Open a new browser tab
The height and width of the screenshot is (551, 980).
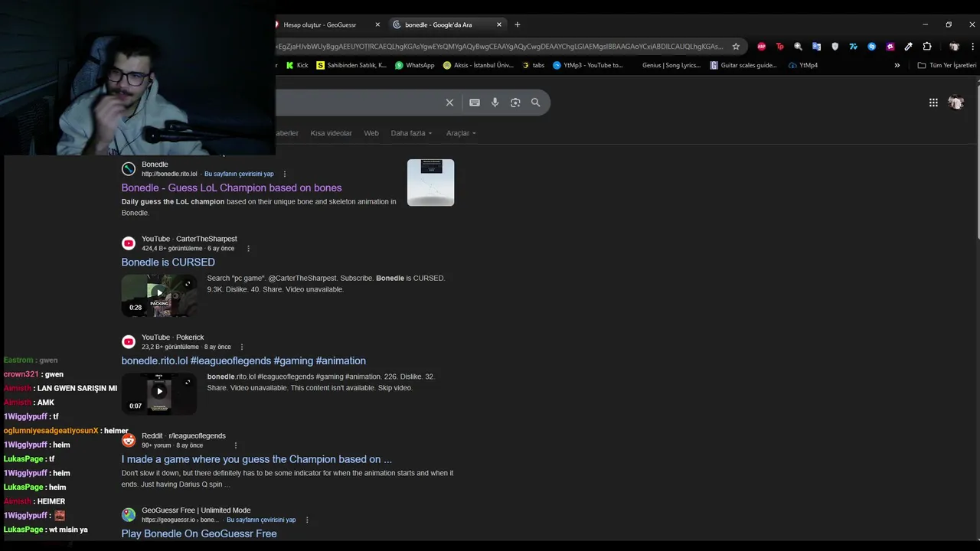pos(517,24)
